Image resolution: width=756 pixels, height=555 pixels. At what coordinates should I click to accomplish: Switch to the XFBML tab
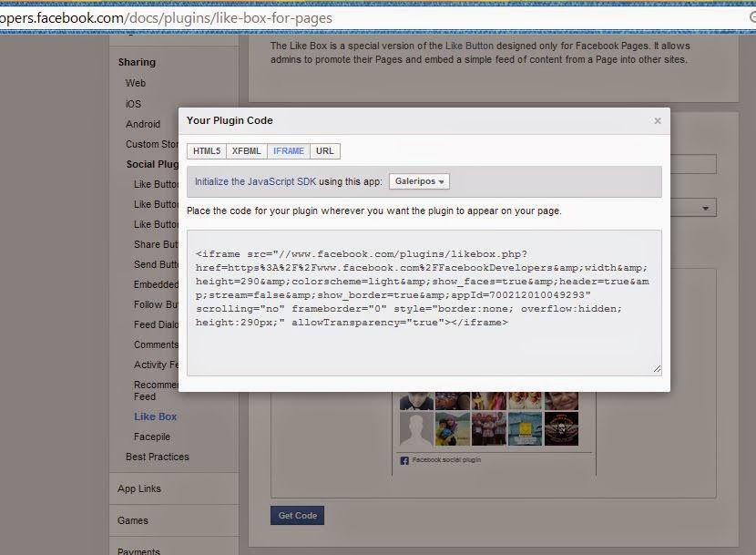click(x=246, y=151)
